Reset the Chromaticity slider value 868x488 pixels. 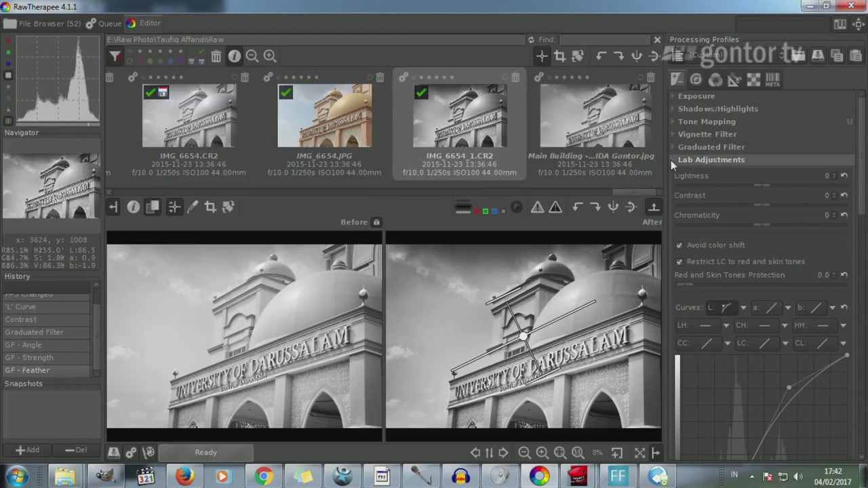click(844, 215)
